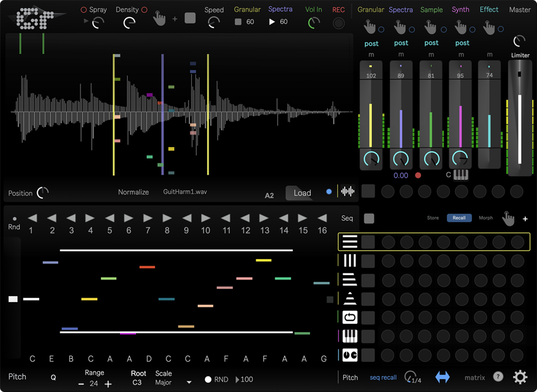This screenshot has width=537, height=392.
Task: Select the tape reel row icon
Action: tap(350, 355)
